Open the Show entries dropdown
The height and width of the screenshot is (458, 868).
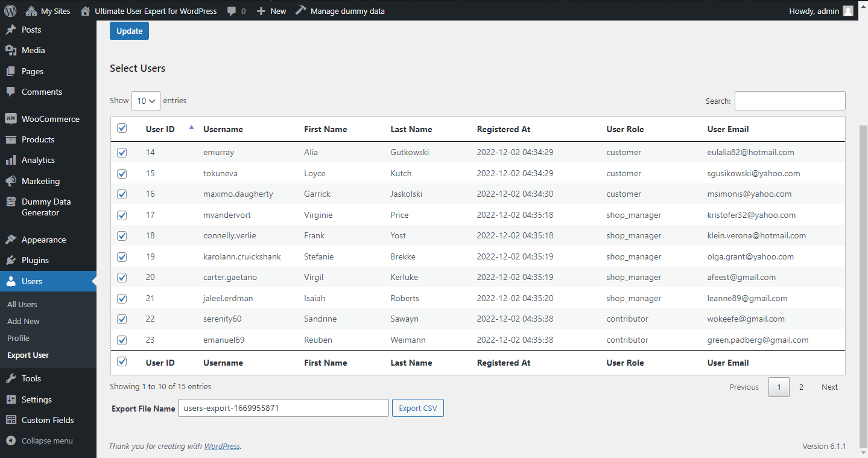(x=146, y=101)
